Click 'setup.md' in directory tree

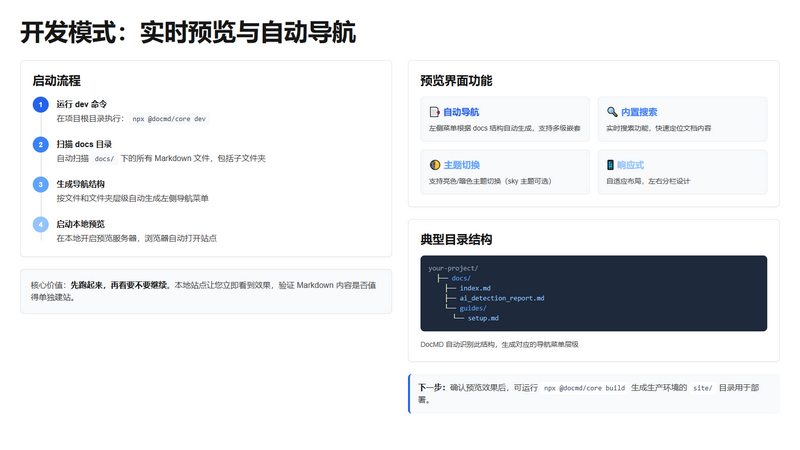pyautogui.click(x=483, y=318)
